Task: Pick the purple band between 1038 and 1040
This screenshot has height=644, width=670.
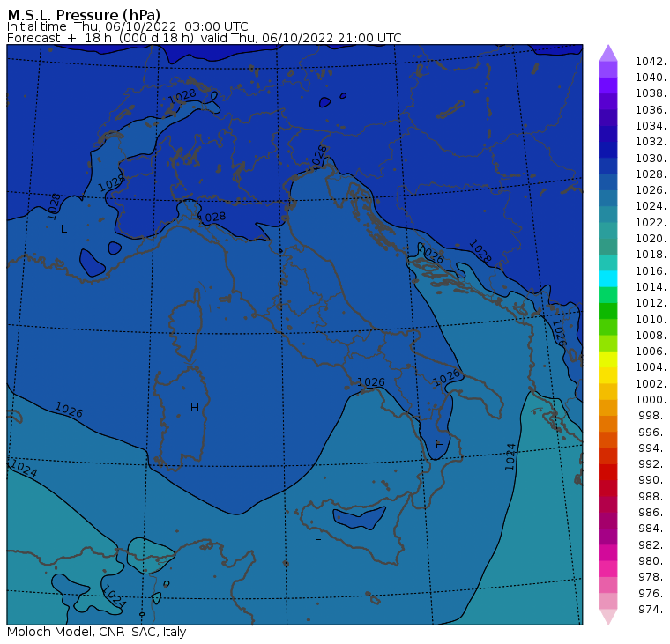Action: coord(608,85)
